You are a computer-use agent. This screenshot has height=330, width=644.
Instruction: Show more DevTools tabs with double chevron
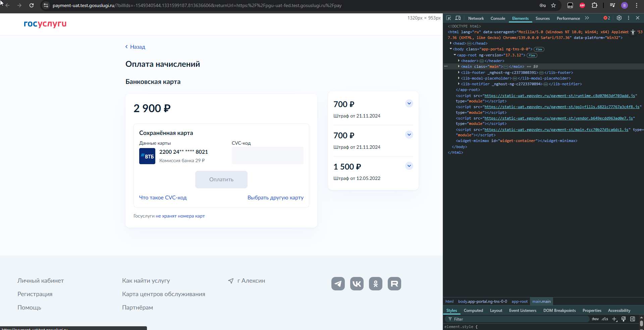(587, 18)
